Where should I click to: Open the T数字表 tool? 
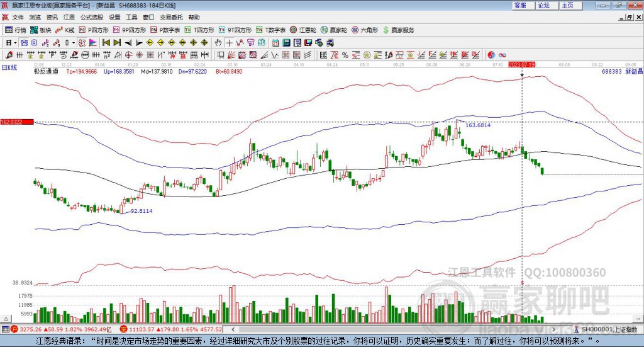pyautogui.click(x=270, y=30)
